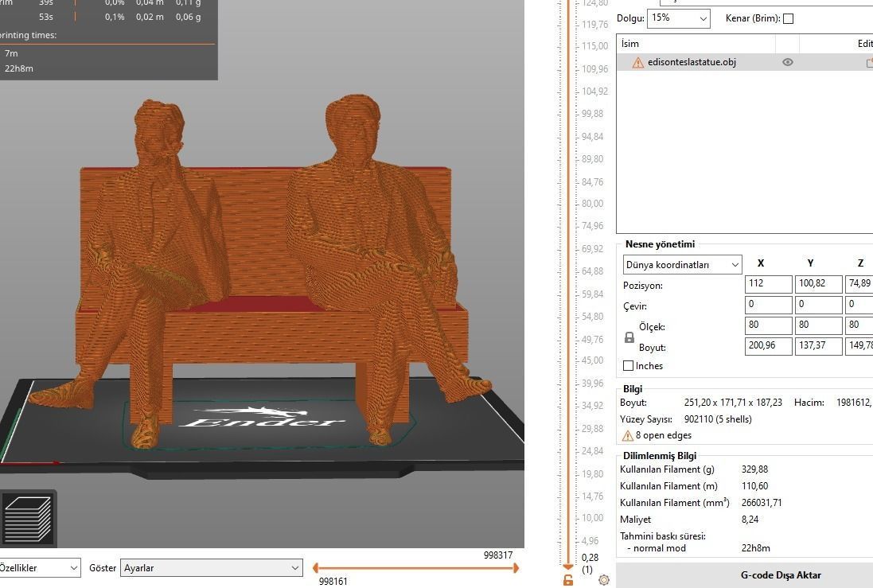Click slider value 998161
This screenshot has height=588, width=873.
click(333, 582)
